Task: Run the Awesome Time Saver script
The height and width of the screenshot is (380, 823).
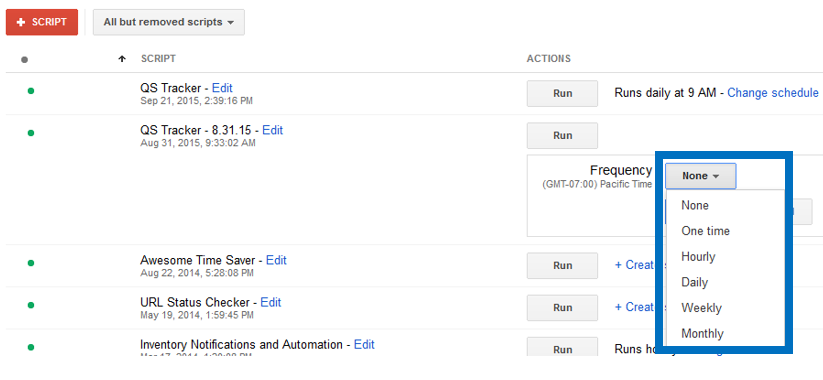Action: [562, 266]
